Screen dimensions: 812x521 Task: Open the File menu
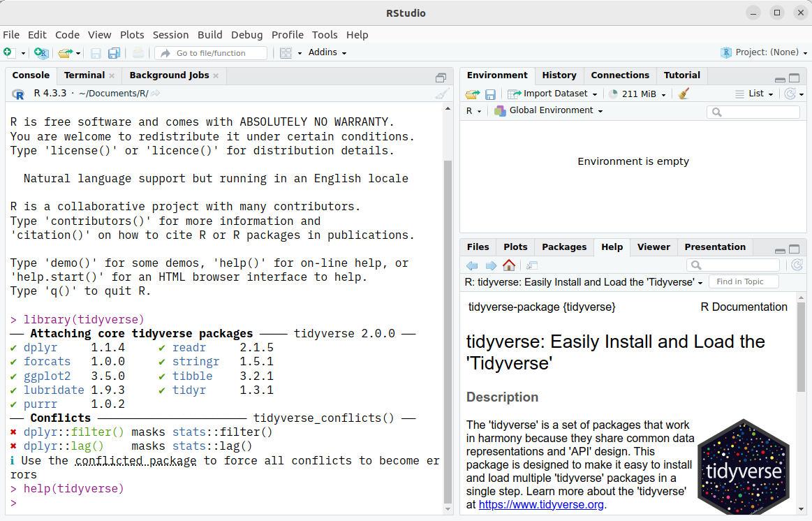coord(11,35)
